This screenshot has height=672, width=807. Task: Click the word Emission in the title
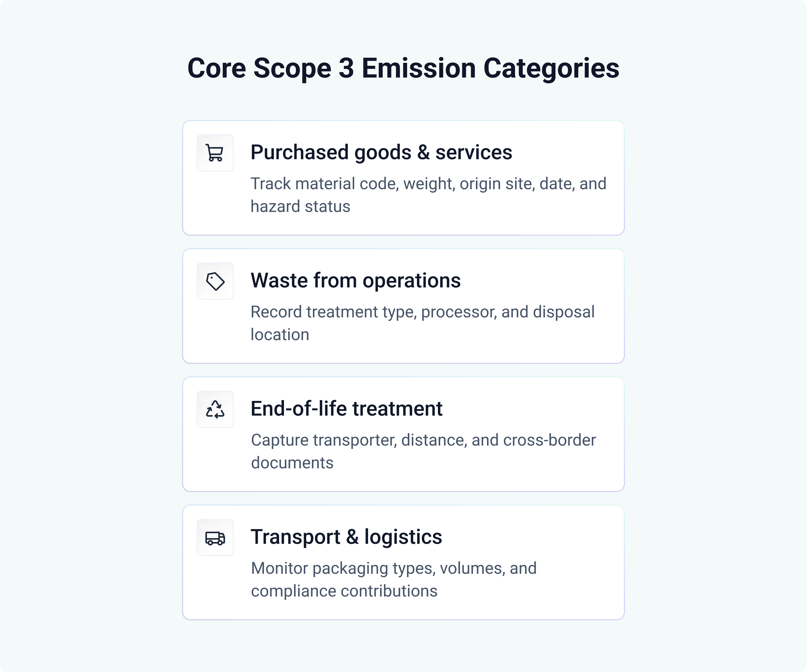point(419,68)
